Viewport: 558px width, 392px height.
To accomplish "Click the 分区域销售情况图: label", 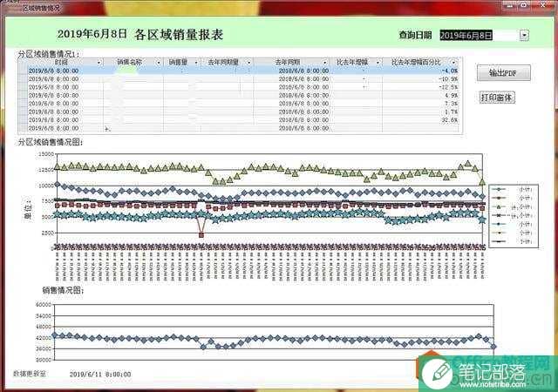I will 51,142.
